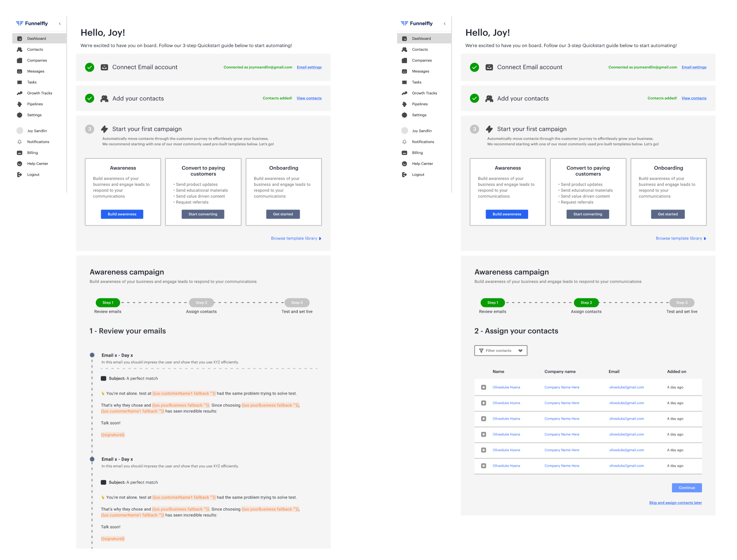737x560 pixels.
Task: Click the 'Skip and assign contacts later' link
Action: (675, 503)
